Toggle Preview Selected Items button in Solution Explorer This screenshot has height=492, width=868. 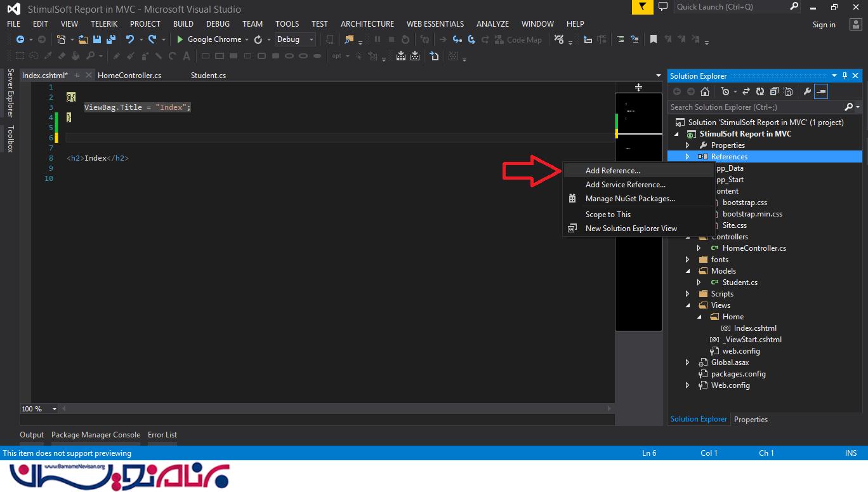point(821,91)
